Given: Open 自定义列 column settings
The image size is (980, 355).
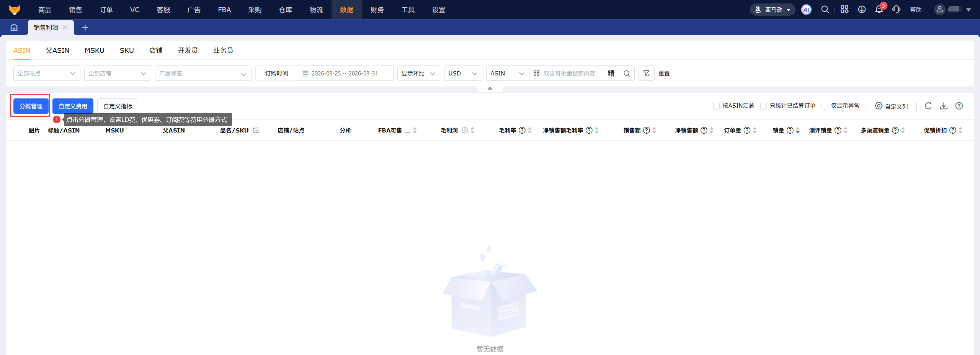Looking at the screenshot, I should (x=892, y=106).
